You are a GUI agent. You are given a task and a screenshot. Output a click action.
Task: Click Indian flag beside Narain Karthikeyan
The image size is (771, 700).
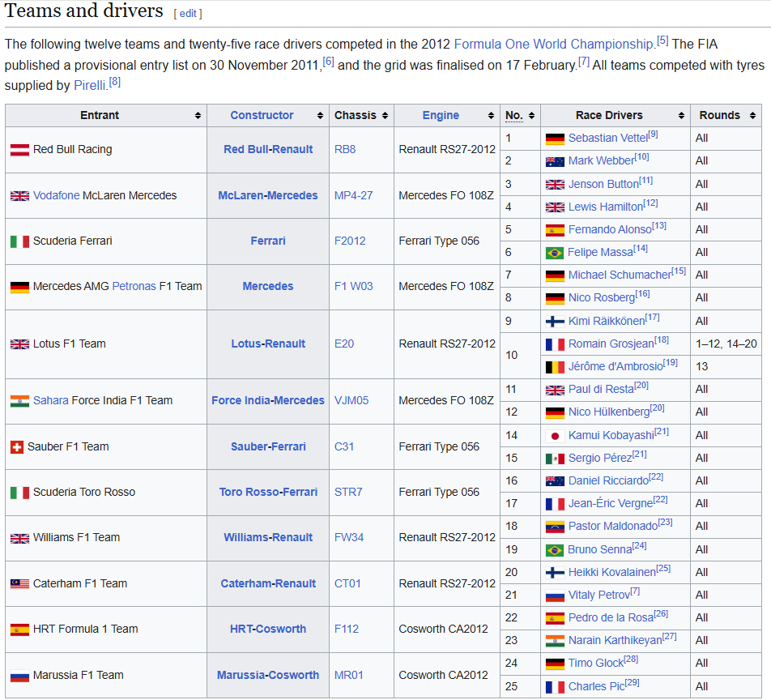[x=555, y=641]
